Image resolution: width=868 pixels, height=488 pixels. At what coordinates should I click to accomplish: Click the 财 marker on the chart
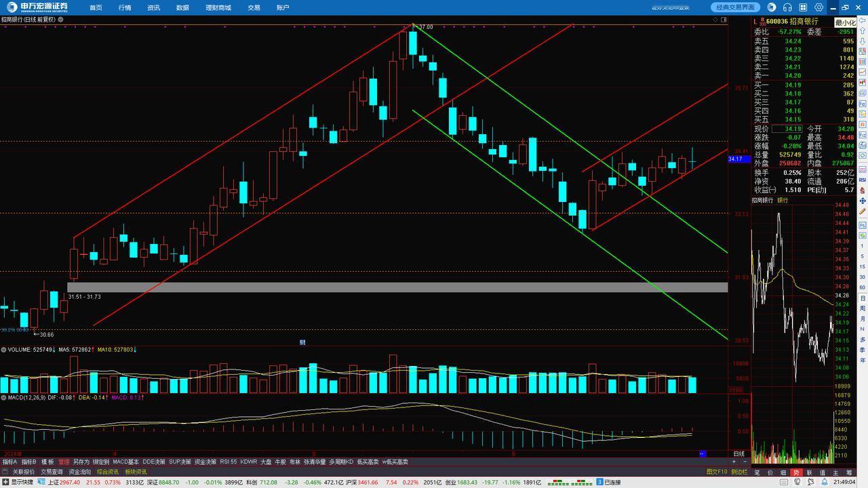302,342
